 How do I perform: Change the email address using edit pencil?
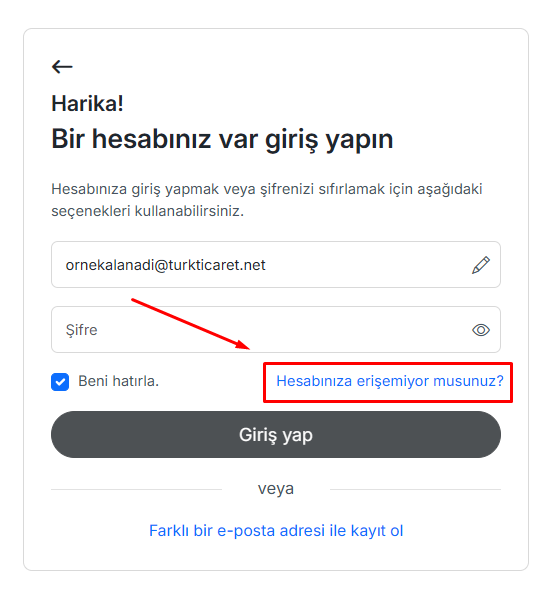480,265
